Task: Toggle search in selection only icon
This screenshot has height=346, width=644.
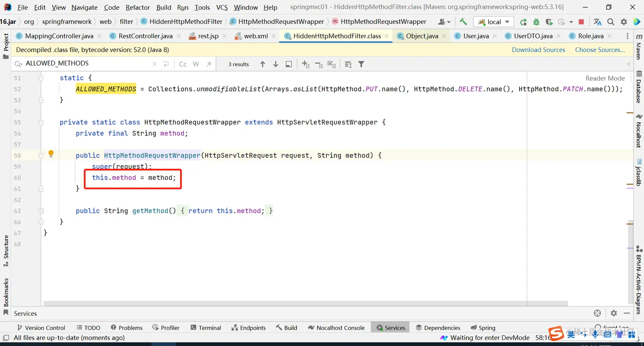Action: (348, 64)
